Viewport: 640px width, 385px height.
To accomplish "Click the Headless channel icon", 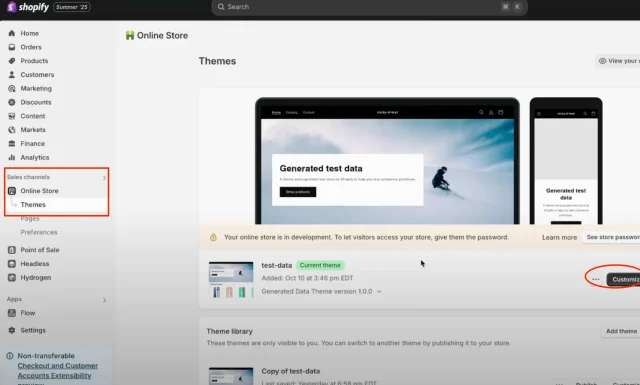I will pyautogui.click(x=12, y=264).
